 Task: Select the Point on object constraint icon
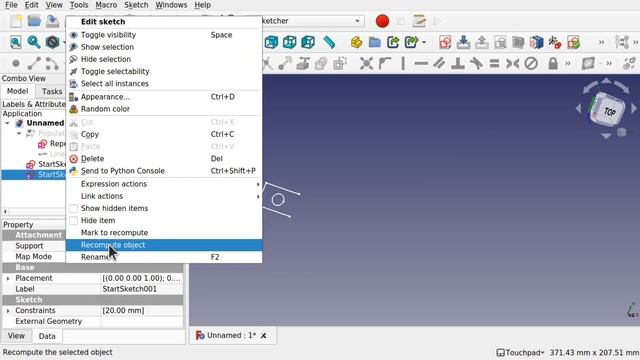tap(384, 64)
